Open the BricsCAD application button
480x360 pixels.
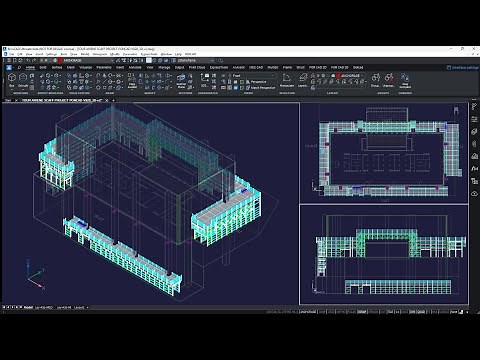point(9,67)
